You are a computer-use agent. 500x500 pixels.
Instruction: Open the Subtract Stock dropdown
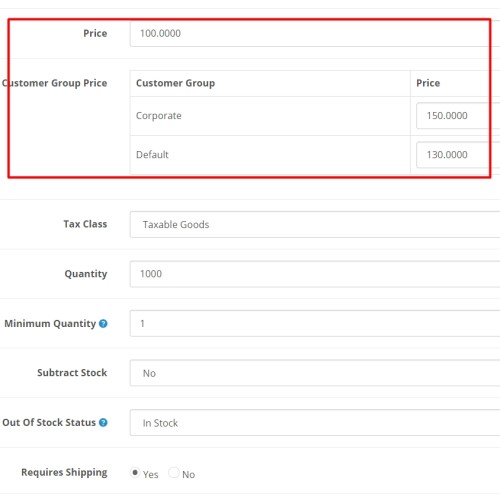click(x=315, y=373)
